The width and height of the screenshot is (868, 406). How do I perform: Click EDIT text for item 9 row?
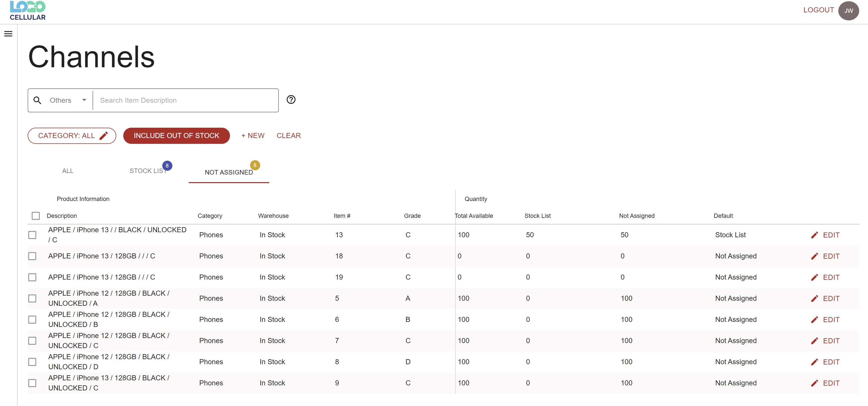coord(831,383)
